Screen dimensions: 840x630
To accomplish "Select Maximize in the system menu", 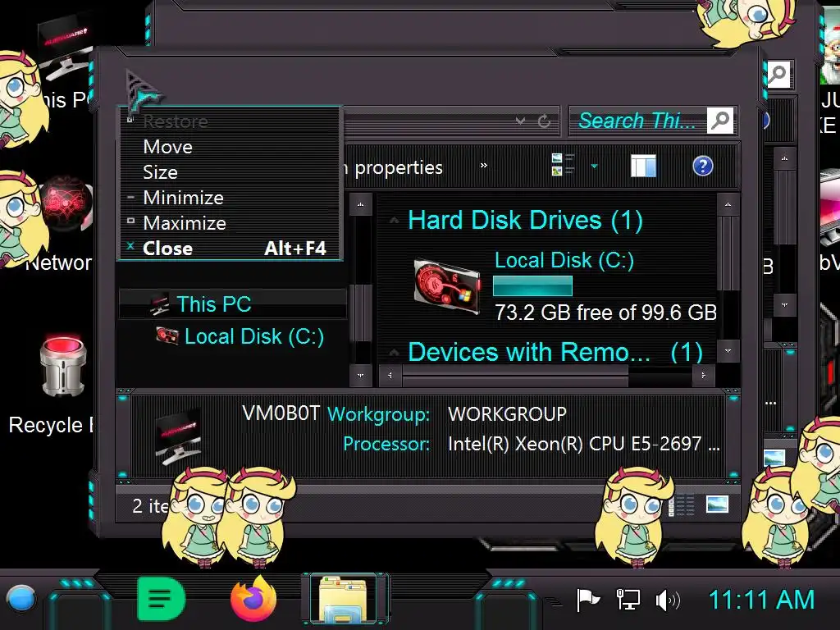I will coord(229,223).
